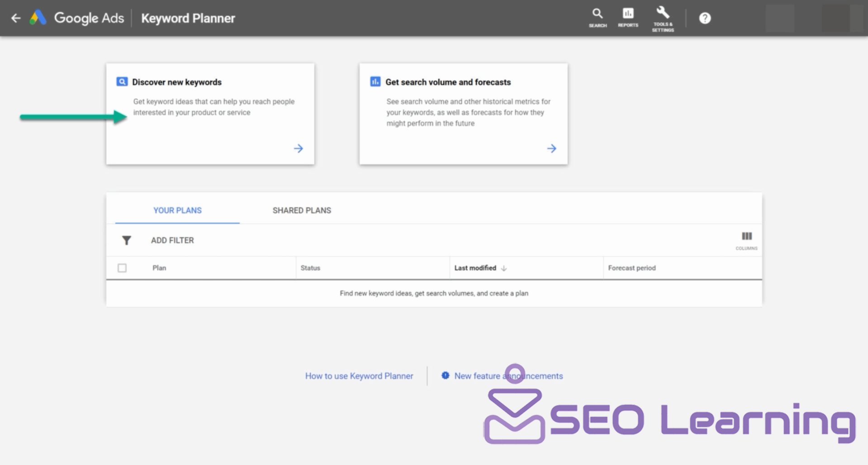This screenshot has width=868, height=465.
Task: Click the search volume bar chart icon
Action: [x=375, y=81]
